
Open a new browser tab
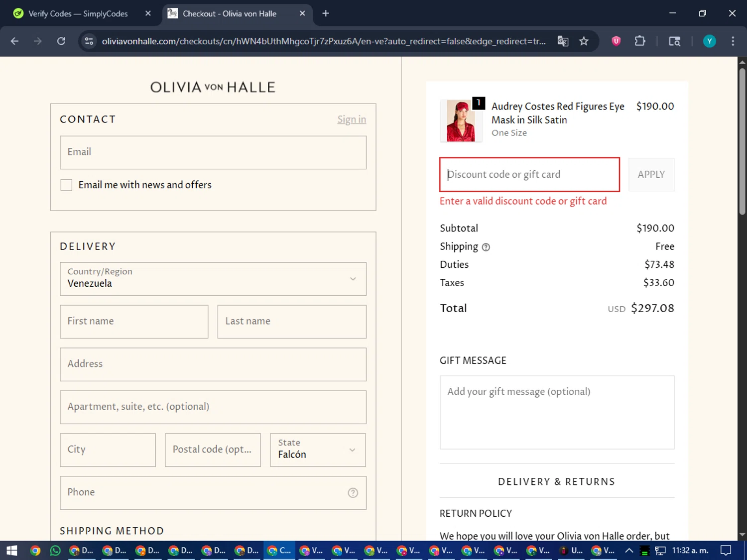coord(326,13)
